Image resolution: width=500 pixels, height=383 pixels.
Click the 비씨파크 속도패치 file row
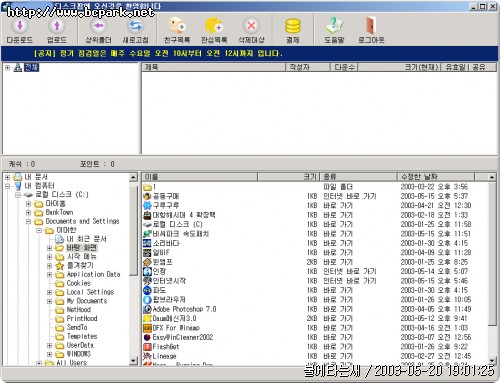coord(314,234)
